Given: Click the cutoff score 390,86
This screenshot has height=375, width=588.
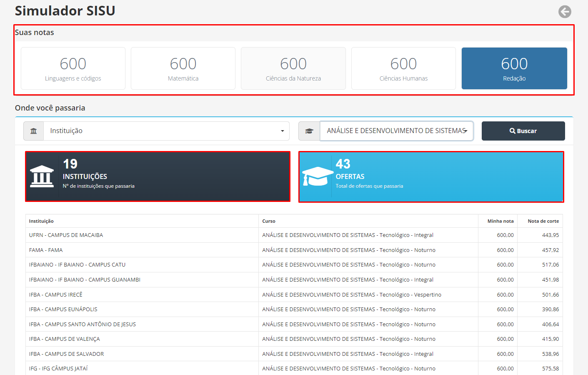Looking at the screenshot, I should (550, 310).
